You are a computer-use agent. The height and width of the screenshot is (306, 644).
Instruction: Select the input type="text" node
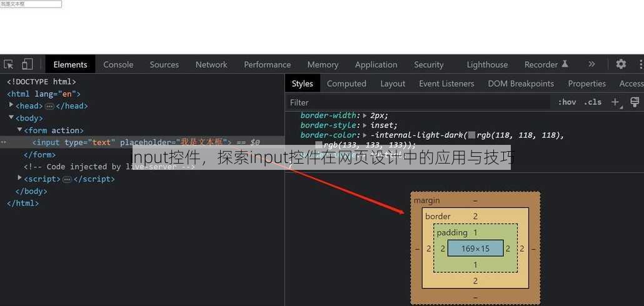tap(142, 142)
